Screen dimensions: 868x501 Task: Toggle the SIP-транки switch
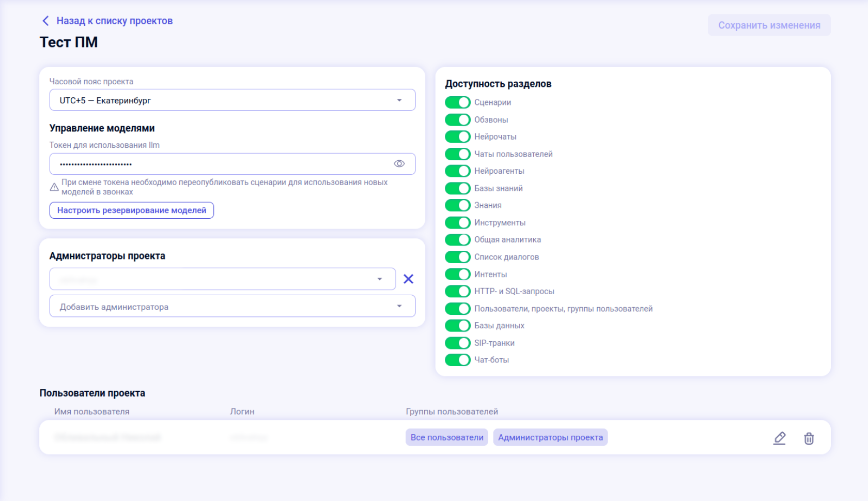pos(458,343)
